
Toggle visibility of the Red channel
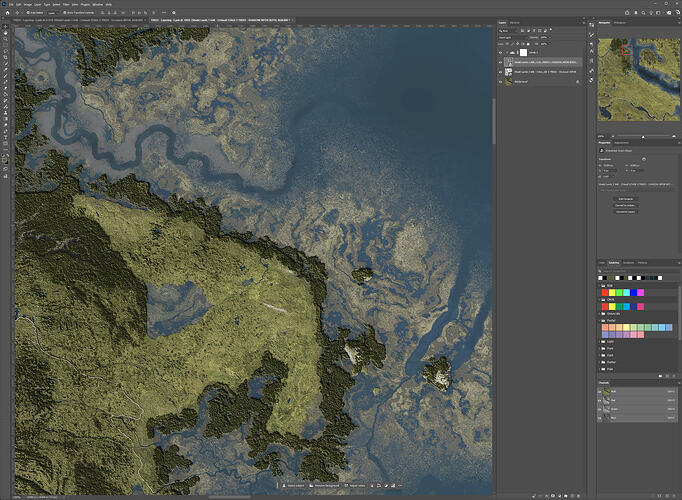(600, 400)
